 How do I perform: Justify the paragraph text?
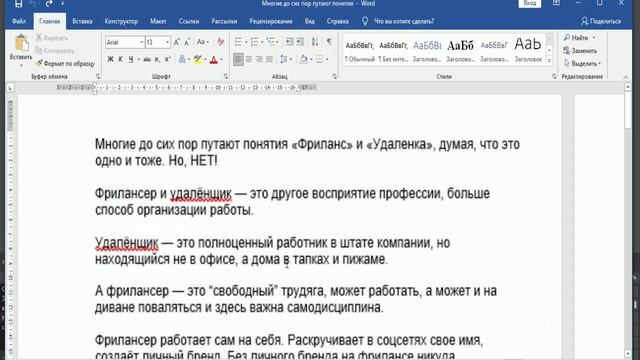pos(269,60)
